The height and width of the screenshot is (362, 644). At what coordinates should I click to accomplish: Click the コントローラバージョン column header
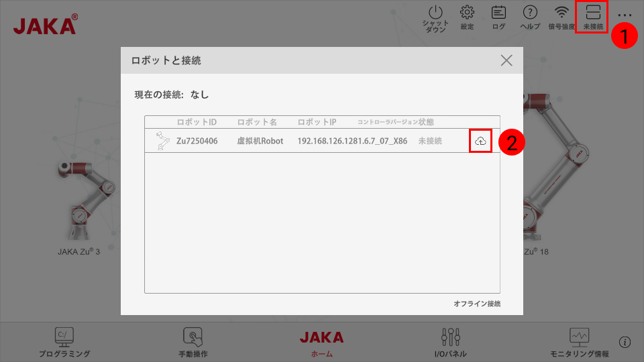(x=387, y=122)
